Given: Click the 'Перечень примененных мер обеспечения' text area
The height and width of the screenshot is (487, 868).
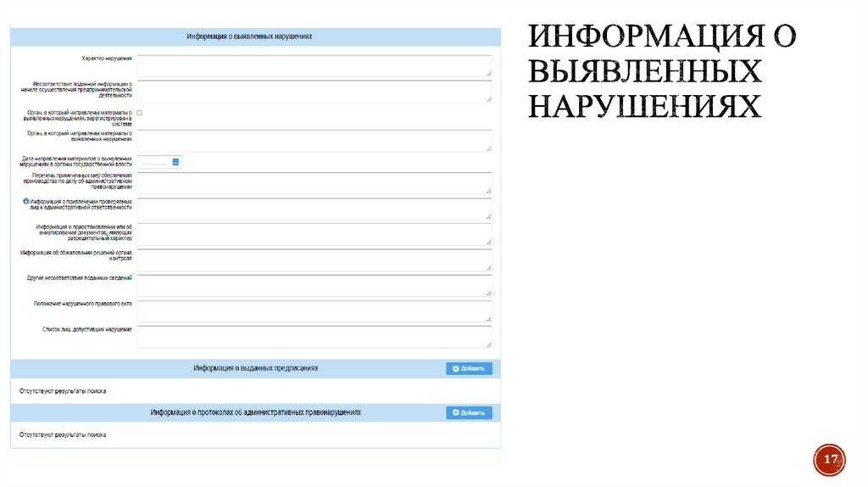Looking at the screenshot, I should (314, 182).
